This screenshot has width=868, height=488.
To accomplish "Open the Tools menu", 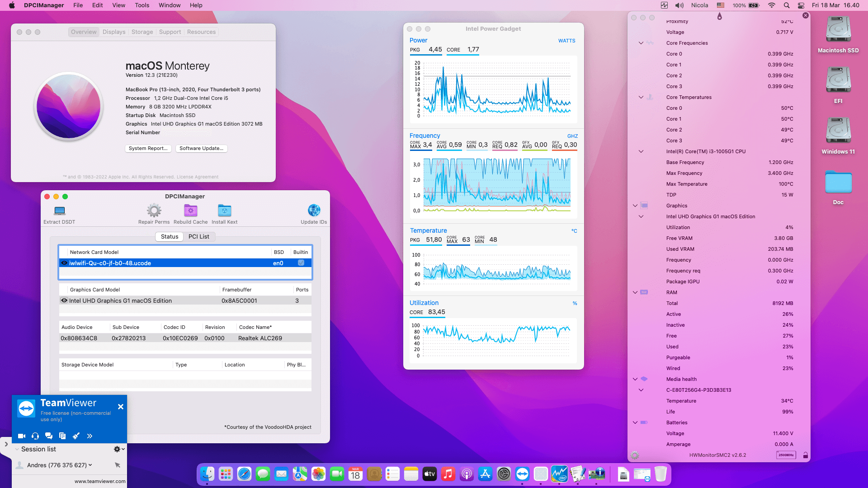I will (x=142, y=5).
